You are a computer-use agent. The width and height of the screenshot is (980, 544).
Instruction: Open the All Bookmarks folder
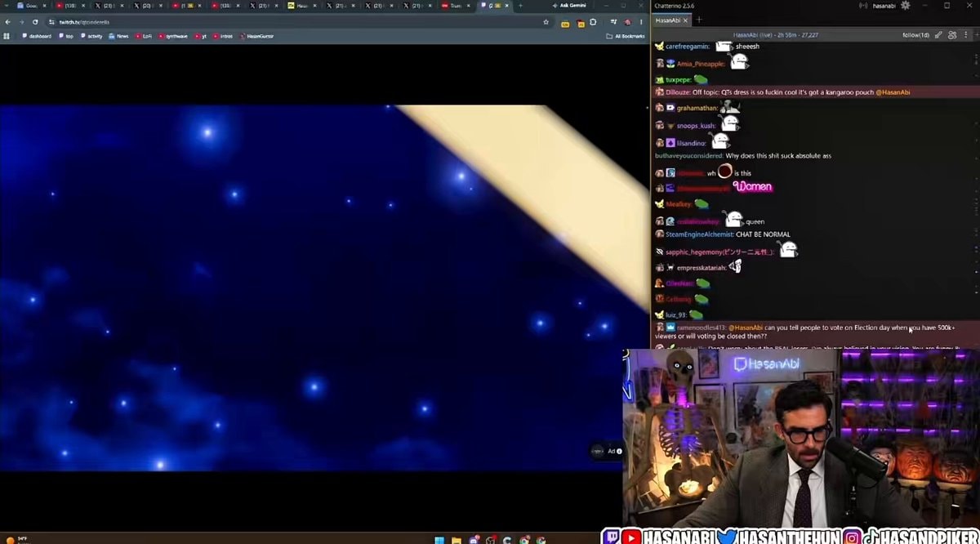pos(626,36)
